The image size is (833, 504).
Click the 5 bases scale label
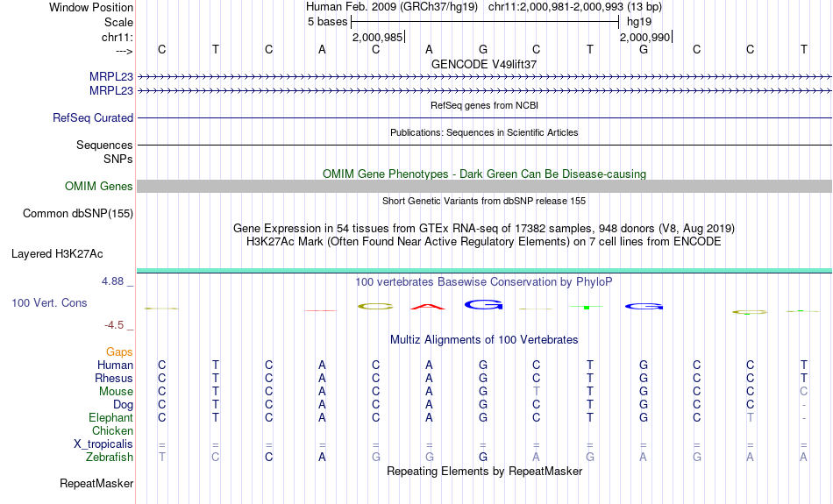(x=327, y=22)
